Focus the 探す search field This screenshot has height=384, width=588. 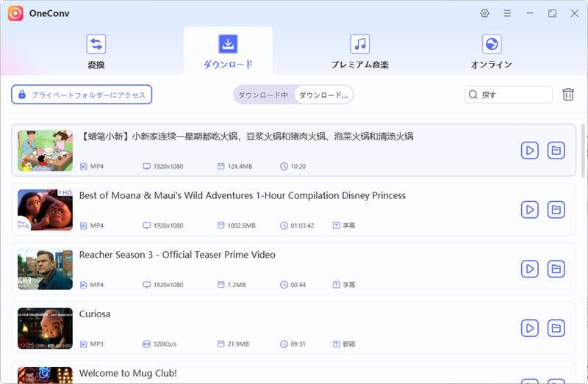point(509,95)
